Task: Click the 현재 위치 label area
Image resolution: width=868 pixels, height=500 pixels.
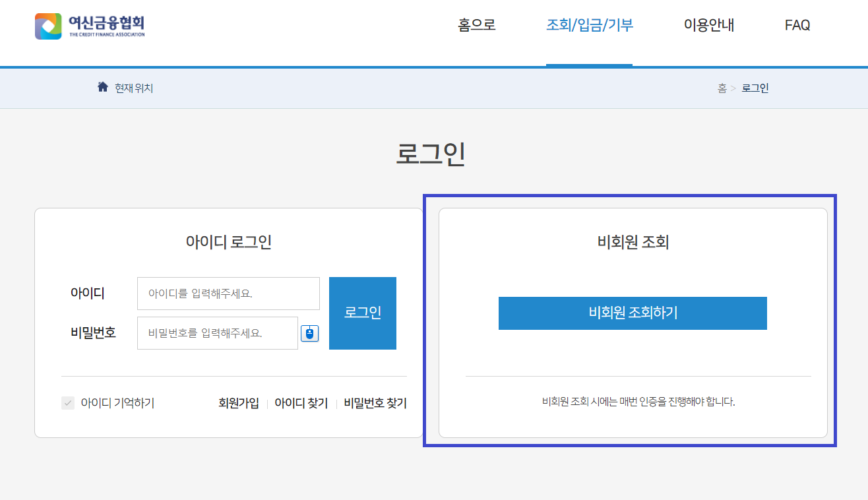Action: (x=134, y=88)
